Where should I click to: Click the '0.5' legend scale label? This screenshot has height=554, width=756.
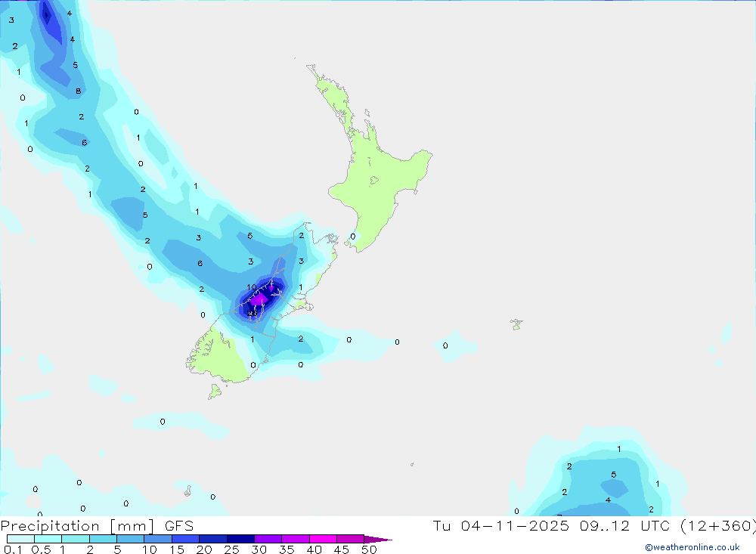[41, 549]
